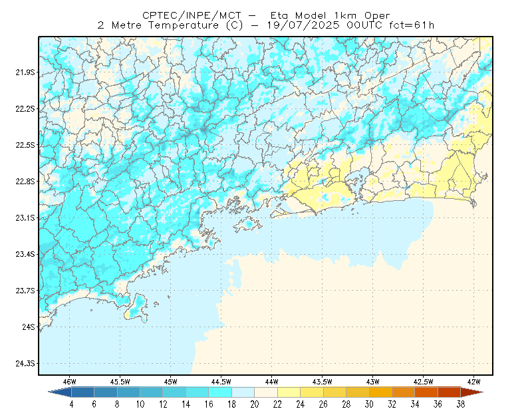532x411 pixels.
Task: Click the colorbar value 38
Action: point(461,404)
